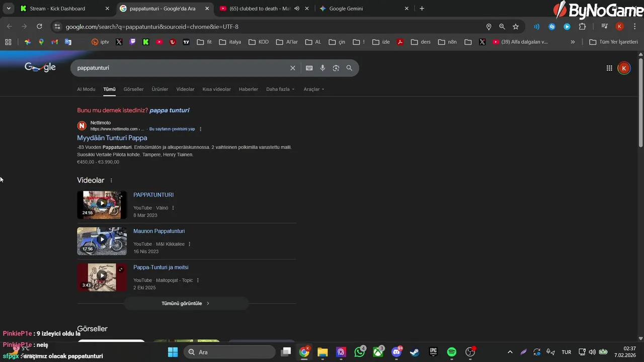
Task: Switch to the Ürünler search tab
Action: coord(160,89)
